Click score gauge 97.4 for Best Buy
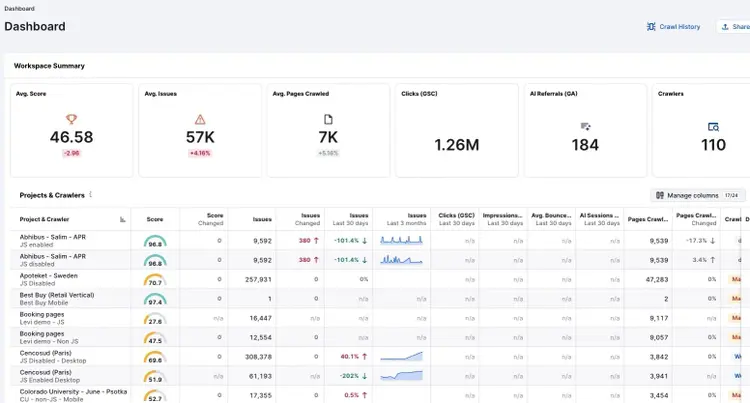The image size is (750, 403). pyautogui.click(x=155, y=299)
